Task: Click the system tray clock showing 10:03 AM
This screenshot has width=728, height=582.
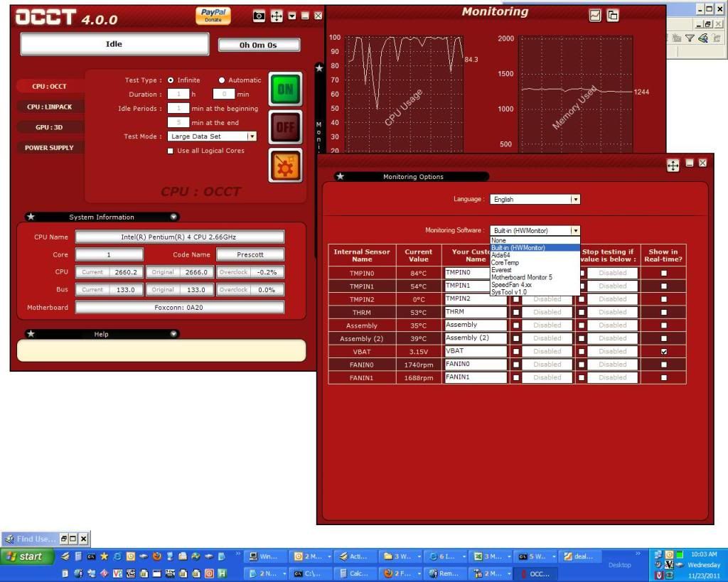Action: pos(704,554)
